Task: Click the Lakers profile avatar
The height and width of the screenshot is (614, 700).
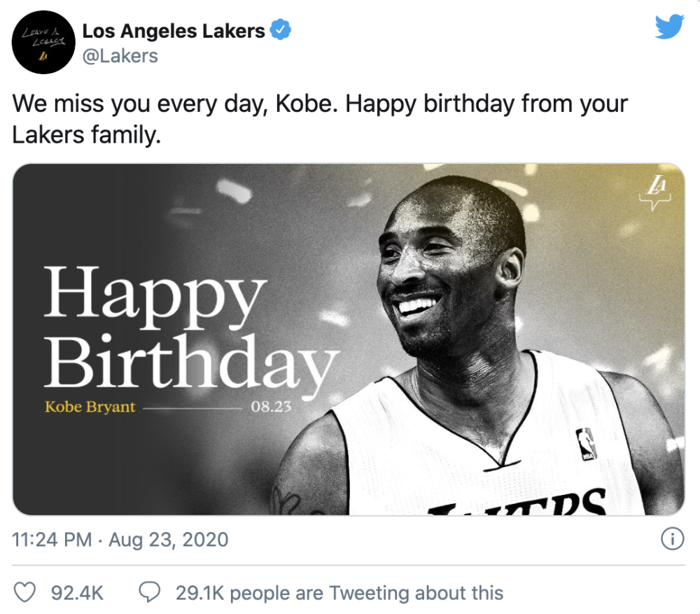Action: pyautogui.click(x=44, y=43)
